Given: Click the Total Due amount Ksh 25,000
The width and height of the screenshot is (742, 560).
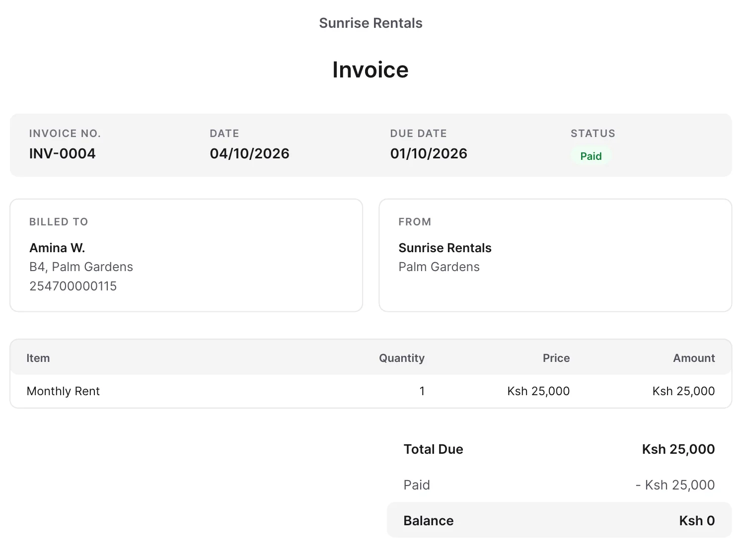Looking at the screenshot, I should coord(678,449).
